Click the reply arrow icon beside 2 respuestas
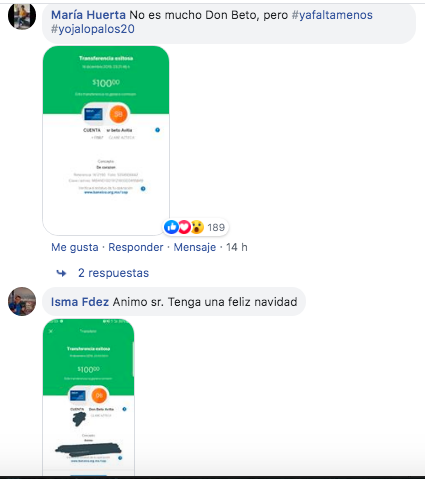425x479 pixels. [61, 273]
